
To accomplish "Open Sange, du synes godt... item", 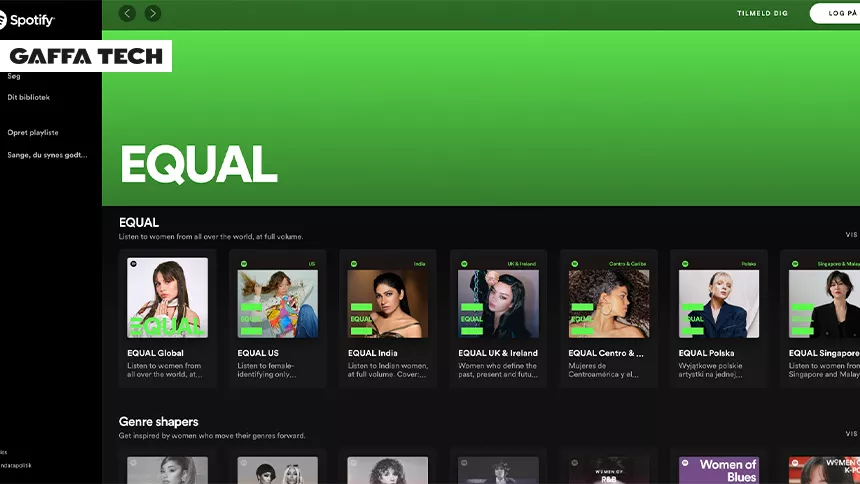I will (x=47, y=155).
